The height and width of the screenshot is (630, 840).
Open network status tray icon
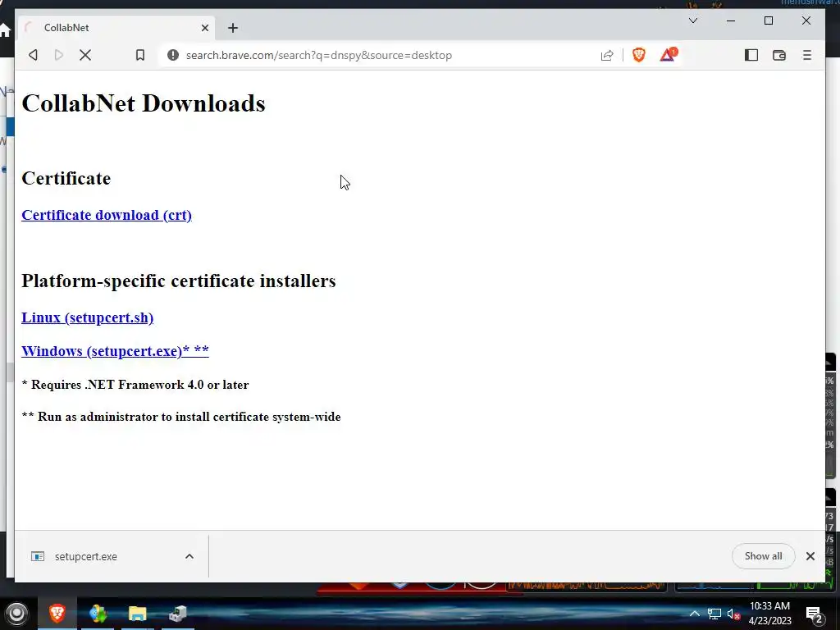tap(714, 614)
